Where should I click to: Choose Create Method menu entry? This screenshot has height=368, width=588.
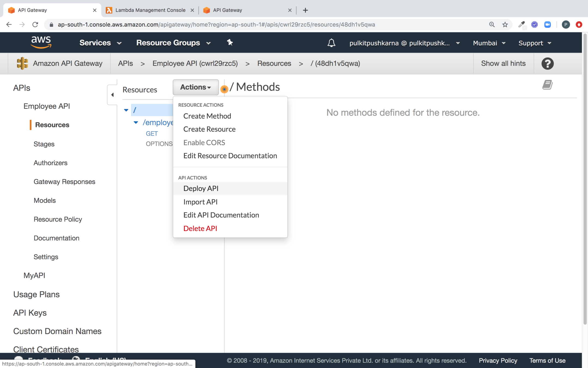207,116
